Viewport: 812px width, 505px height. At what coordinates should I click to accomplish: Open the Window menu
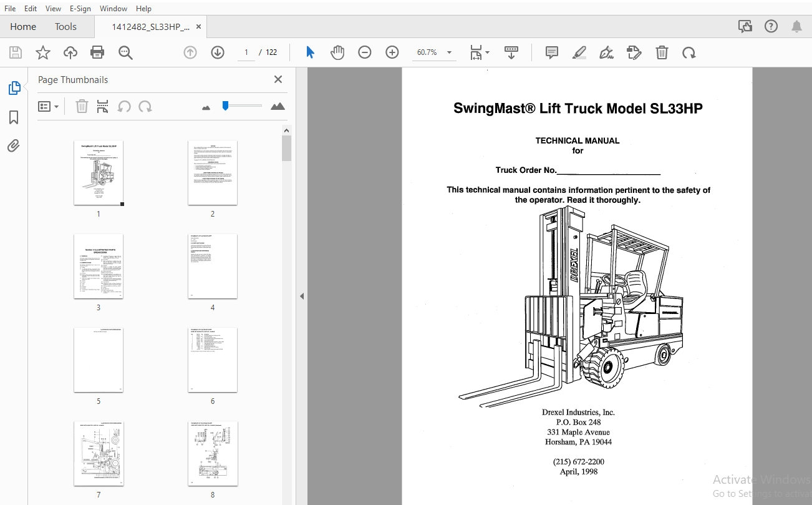(x=114, y=9)
